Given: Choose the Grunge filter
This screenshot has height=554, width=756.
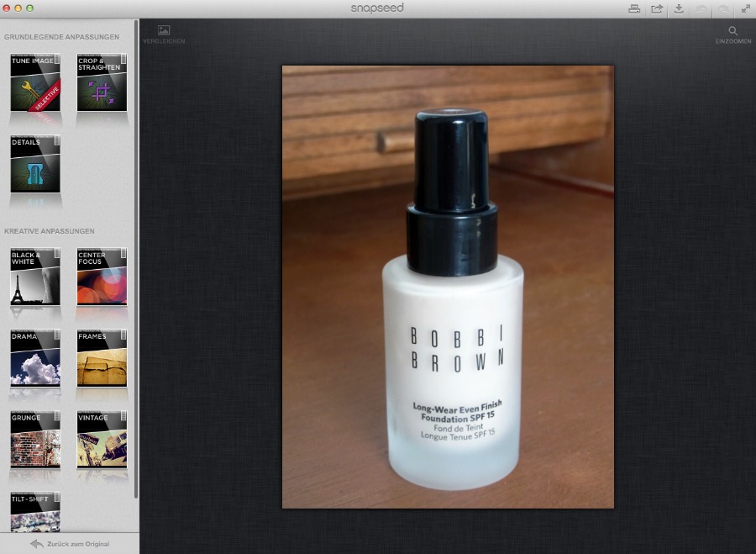Looking at the screenshot, I should tap(35, 439).
